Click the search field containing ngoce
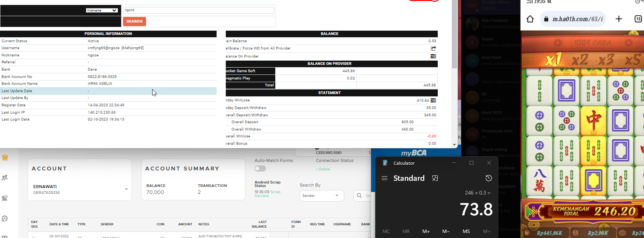644x238 pixels. point(199,10)
